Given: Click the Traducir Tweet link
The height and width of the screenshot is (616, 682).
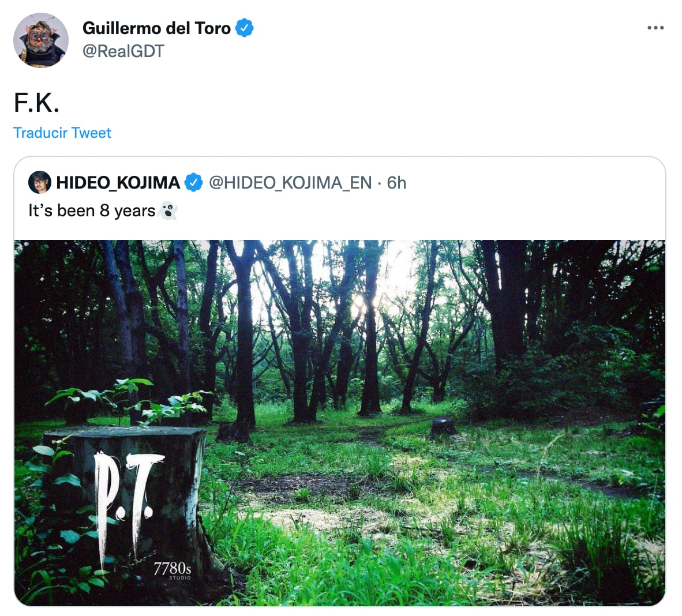Looking at the screenshot, I should pyautogui.click(x=62, y=133).
